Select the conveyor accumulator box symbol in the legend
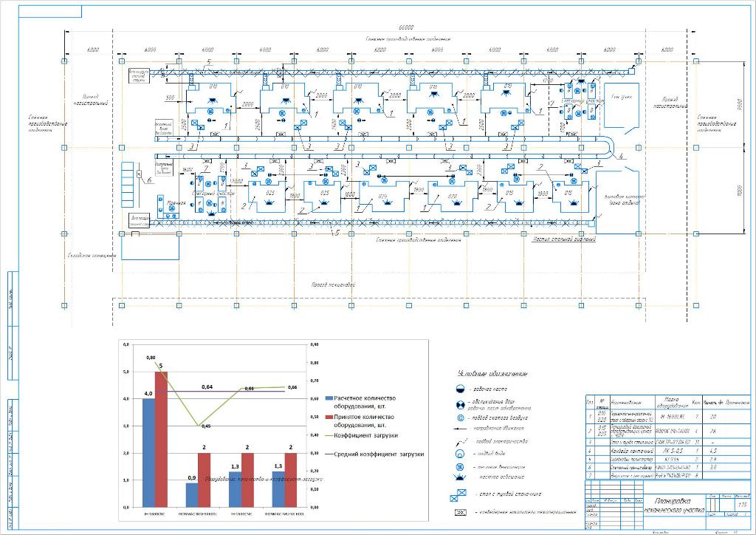 (460, 512)
